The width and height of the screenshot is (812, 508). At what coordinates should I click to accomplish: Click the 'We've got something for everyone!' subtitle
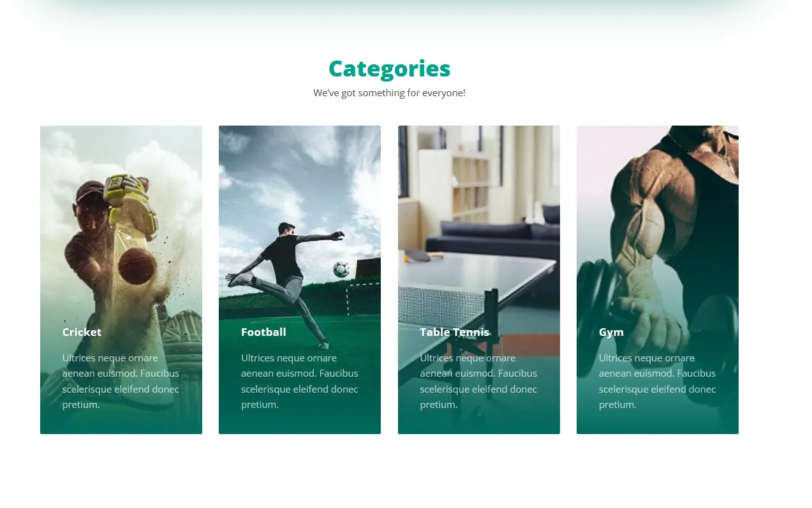[x=389, y=93]
